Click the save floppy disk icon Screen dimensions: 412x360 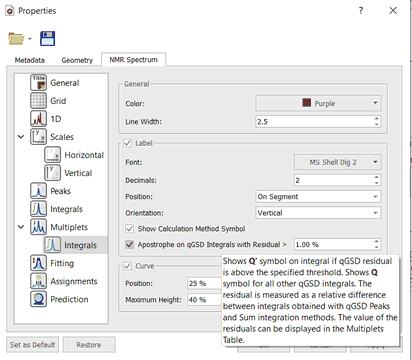tap(48, 38)
